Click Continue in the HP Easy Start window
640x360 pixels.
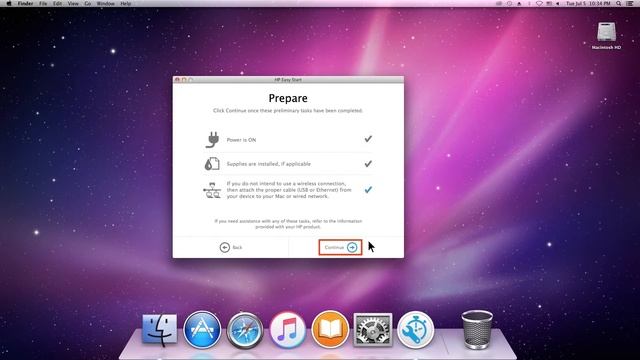point(340,247)
